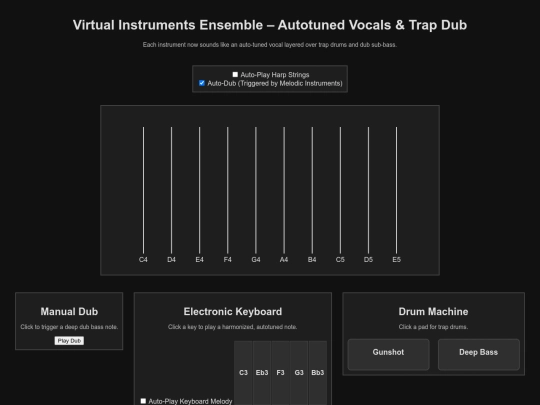The width and height of the screenshot is (540, 405).
Task: Click the 'Click to trigger a deep dub bass note' text
Action: point(69,327)
